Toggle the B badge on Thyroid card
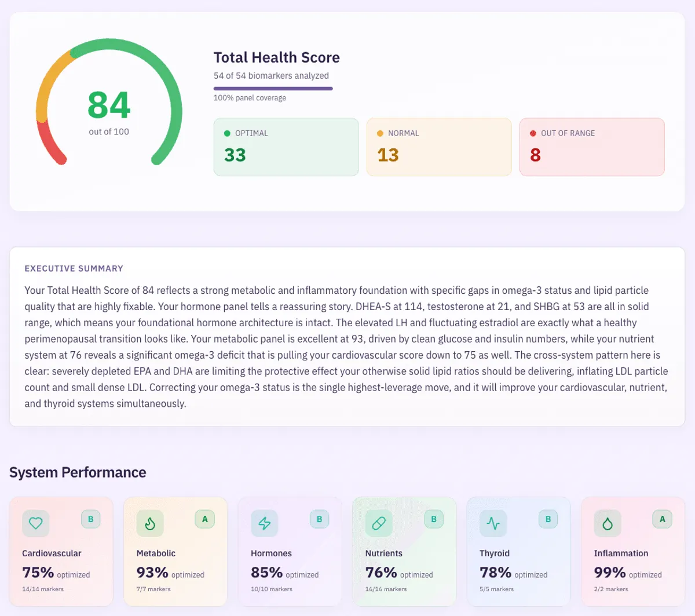 548,519
